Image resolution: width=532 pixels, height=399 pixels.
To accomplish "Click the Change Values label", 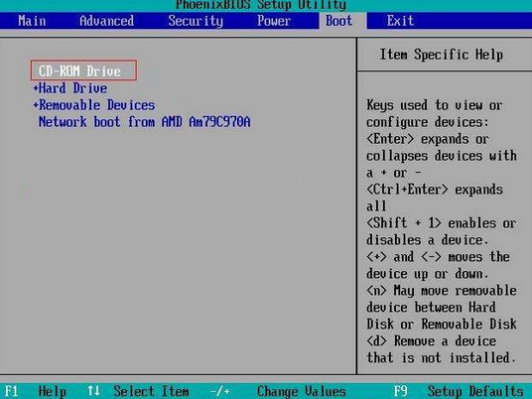I will pyautogui.click(x=302, y=391).
